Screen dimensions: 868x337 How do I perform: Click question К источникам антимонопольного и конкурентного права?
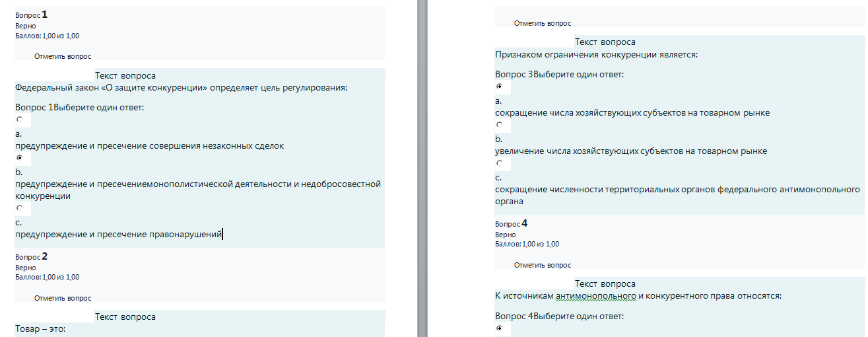click(x=638, y=296)
